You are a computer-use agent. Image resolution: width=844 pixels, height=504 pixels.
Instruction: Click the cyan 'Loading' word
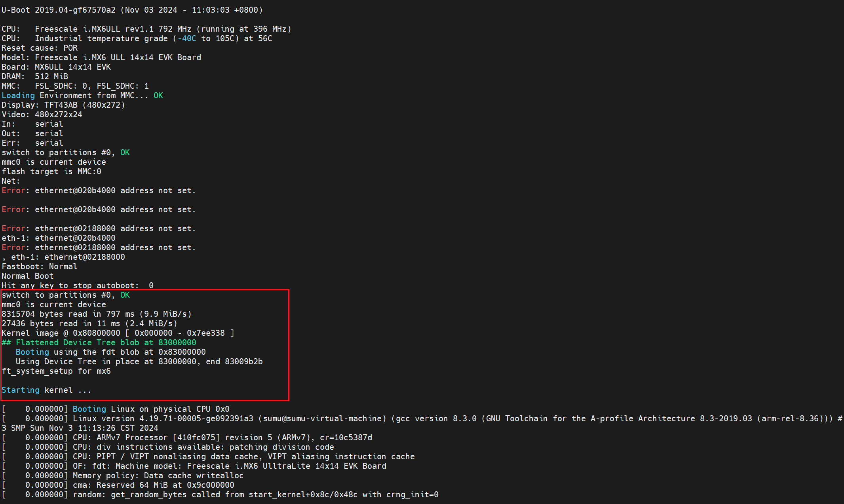click(18, 95)
